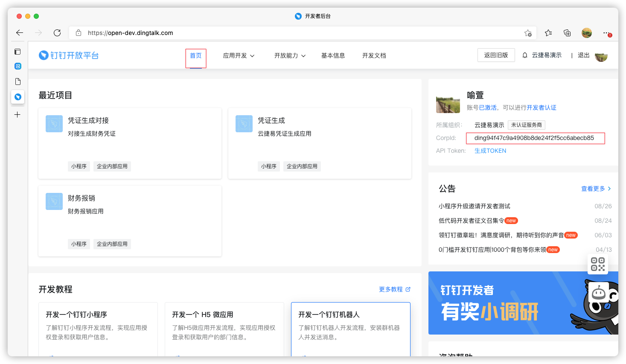The image size is (626, 364).
Task: Click the lock icon in address bar
Action: (79, 33)
